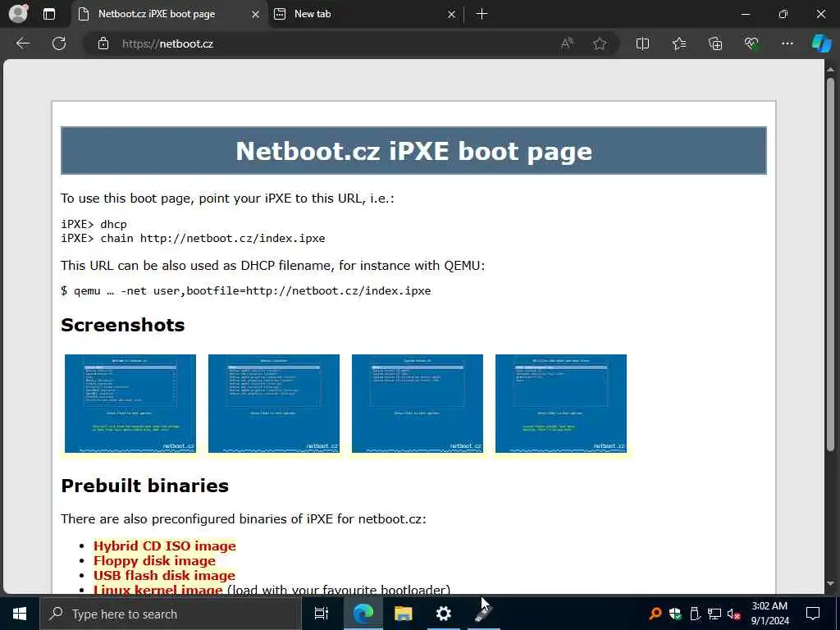This screenshot has width=840, height=630.
Task: Click the Prebuilt binaries heading
Action: (x=144, y=486)
